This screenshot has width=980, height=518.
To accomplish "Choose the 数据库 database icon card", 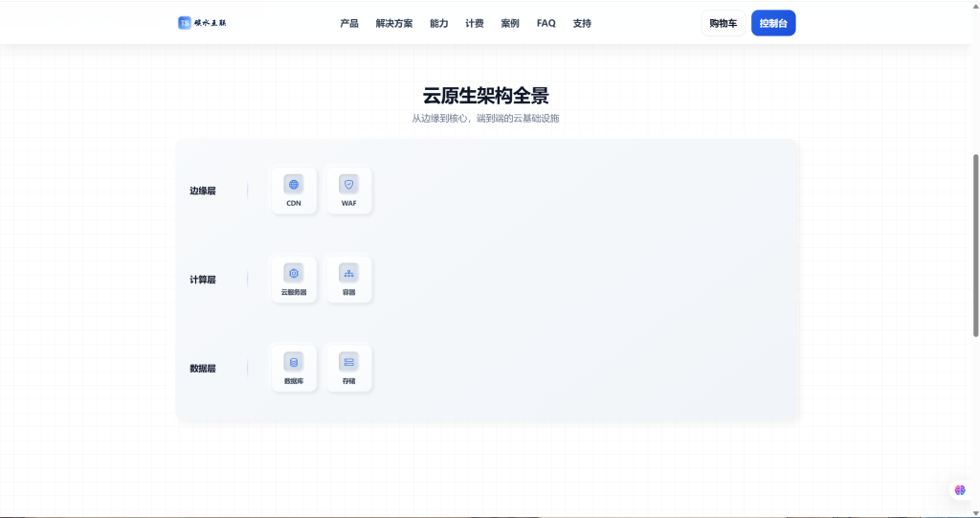I will (x=294, y=369).
